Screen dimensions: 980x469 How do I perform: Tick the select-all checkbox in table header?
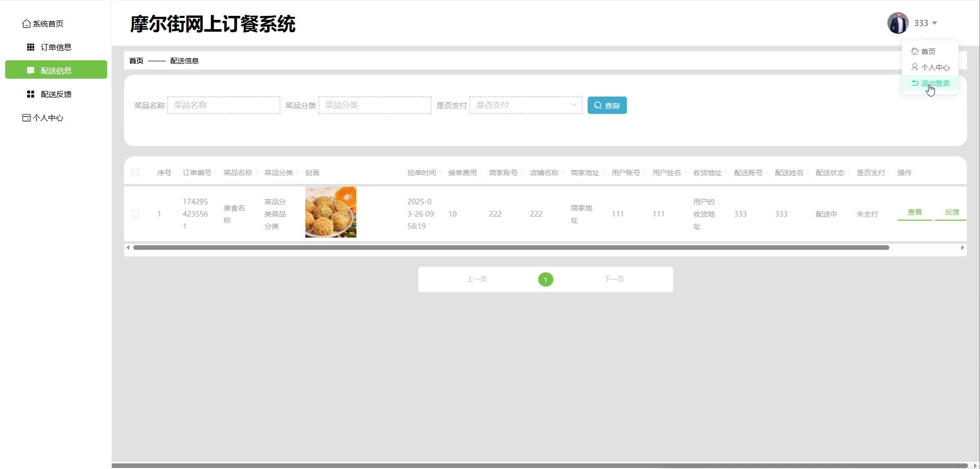(135, 173)
